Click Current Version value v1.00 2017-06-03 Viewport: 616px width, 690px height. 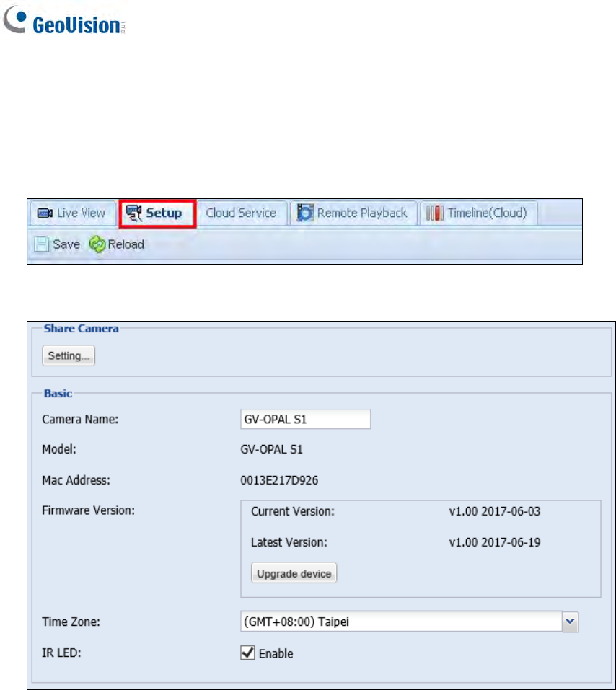click(x=495, y=511)
